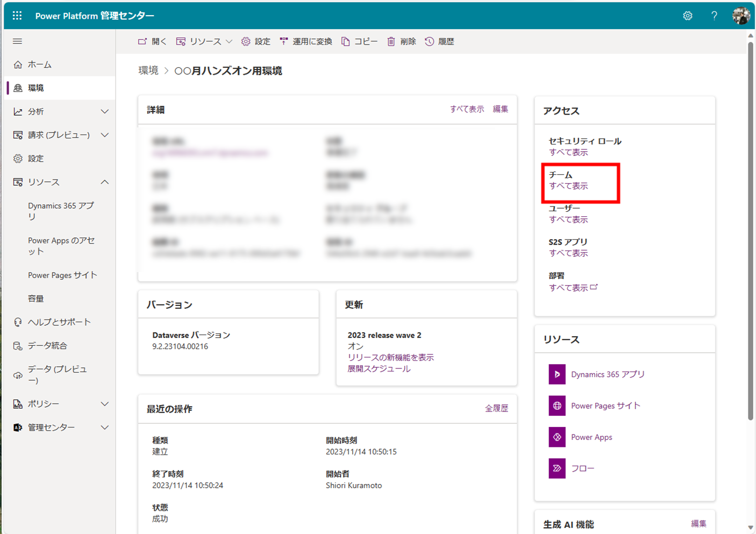Open Dynamics 365 アプリ in sidebar
This screenshot has width=756, height=534.
tap(61, 211)
